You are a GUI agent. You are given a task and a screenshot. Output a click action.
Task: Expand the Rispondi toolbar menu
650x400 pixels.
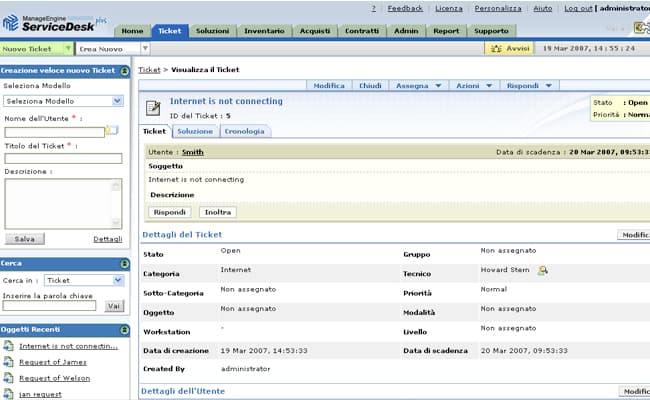click(x=529, y=86)
